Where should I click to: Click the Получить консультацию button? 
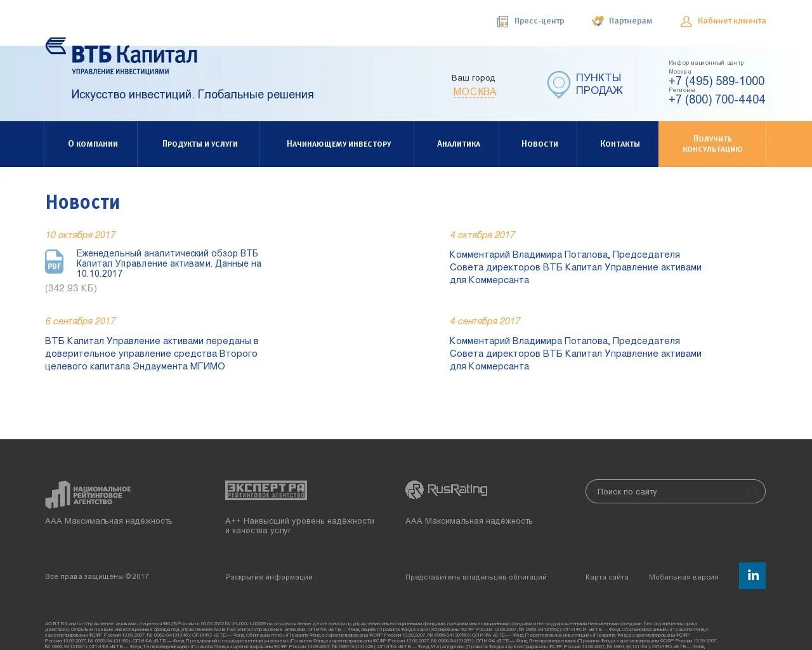click(712, 144)
